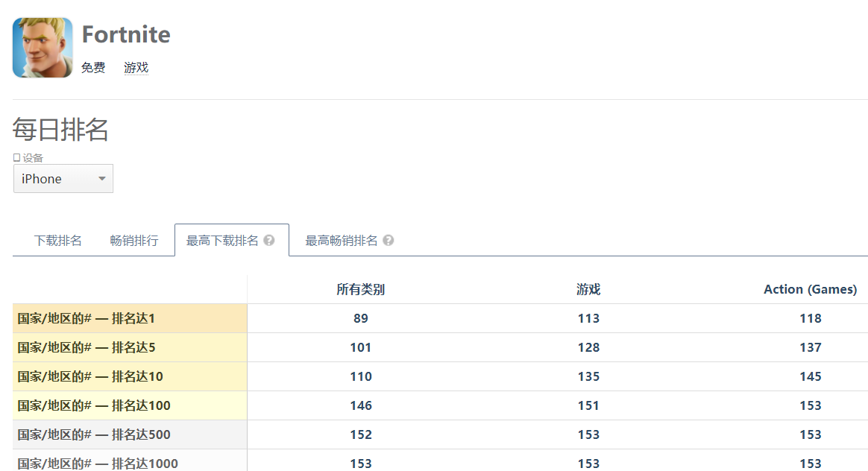The width and height of the screenshot is (868, 471).
Task: Switch to the 下载排名 tab
Action: [57, 240]
